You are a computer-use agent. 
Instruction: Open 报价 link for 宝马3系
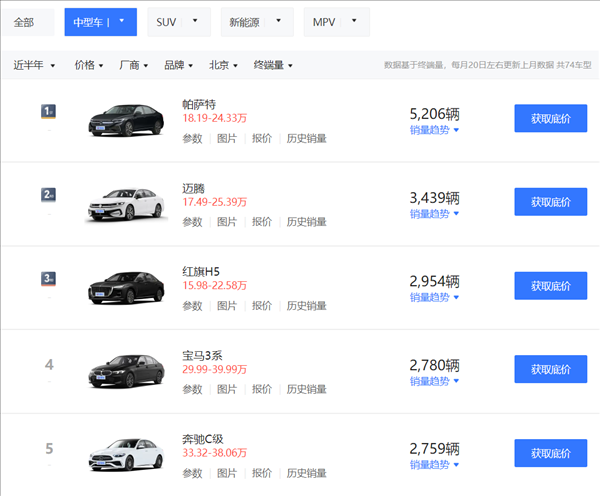(x=262, y=389)
